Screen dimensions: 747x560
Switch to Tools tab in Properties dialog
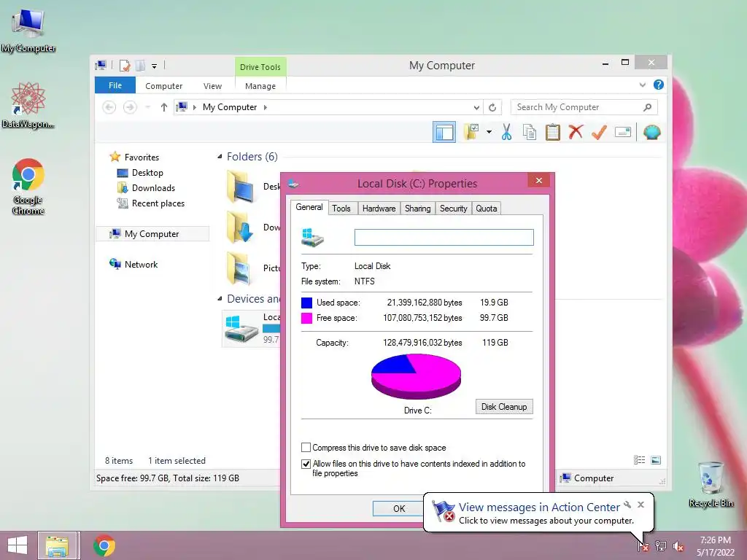pos(341,209)
